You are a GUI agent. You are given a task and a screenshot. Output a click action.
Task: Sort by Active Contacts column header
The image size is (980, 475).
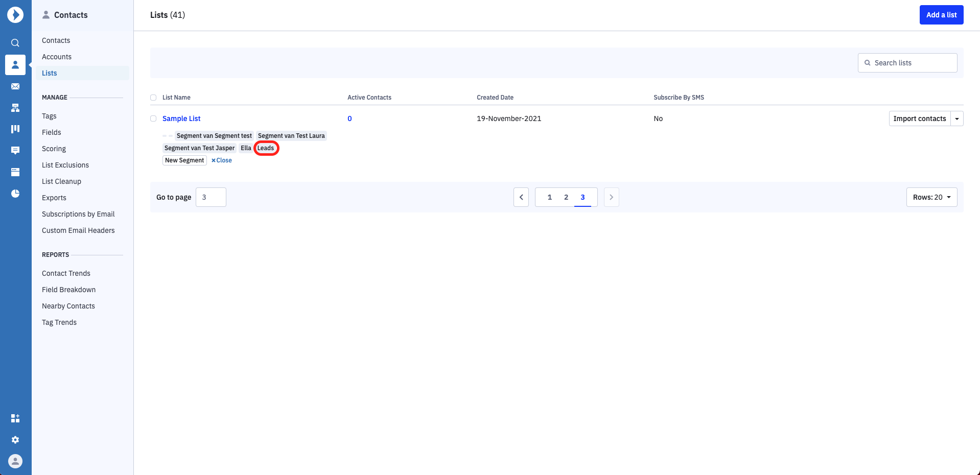369,98
